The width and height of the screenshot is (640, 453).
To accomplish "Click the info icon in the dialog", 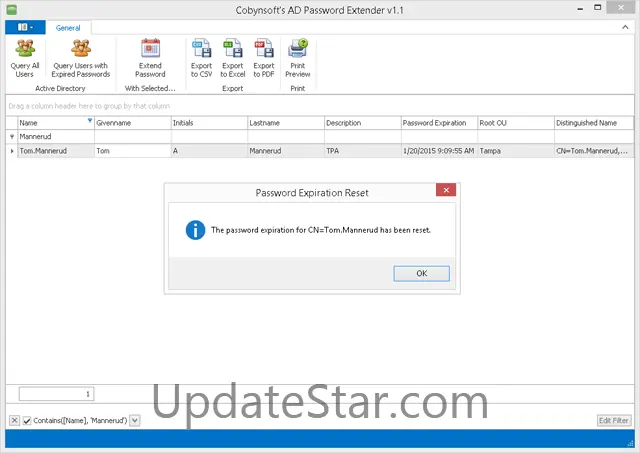I will tap(196, 230).
